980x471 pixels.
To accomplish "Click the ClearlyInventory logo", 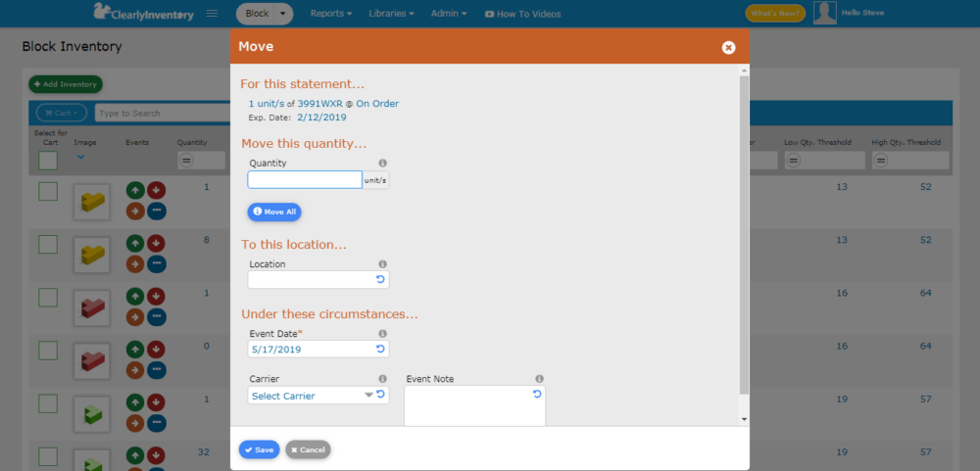I will point(143,13).
